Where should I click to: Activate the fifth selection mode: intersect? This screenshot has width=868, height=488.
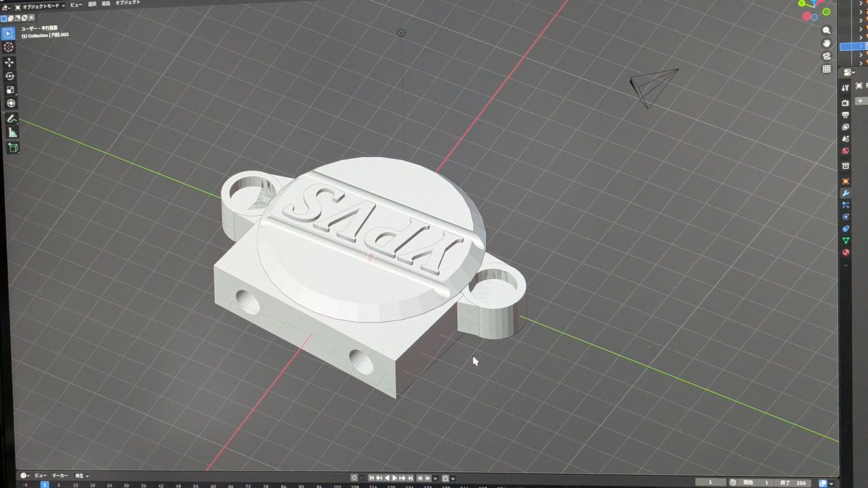32,18
